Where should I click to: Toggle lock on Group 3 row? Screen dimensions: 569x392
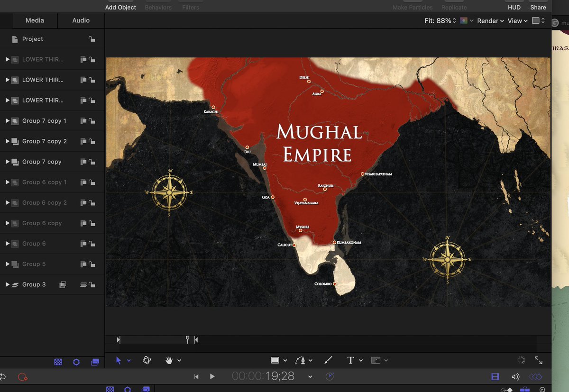pyautogui.click(x=92, y=284)
